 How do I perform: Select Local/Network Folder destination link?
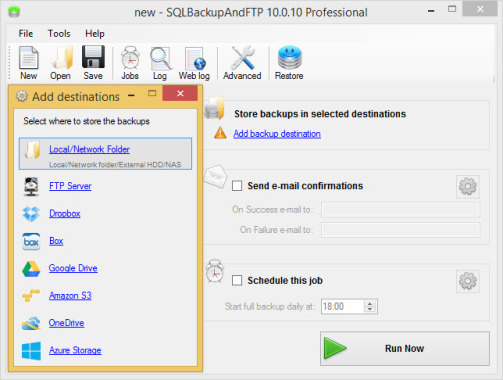pyautogui.click(x=89, y=149)
